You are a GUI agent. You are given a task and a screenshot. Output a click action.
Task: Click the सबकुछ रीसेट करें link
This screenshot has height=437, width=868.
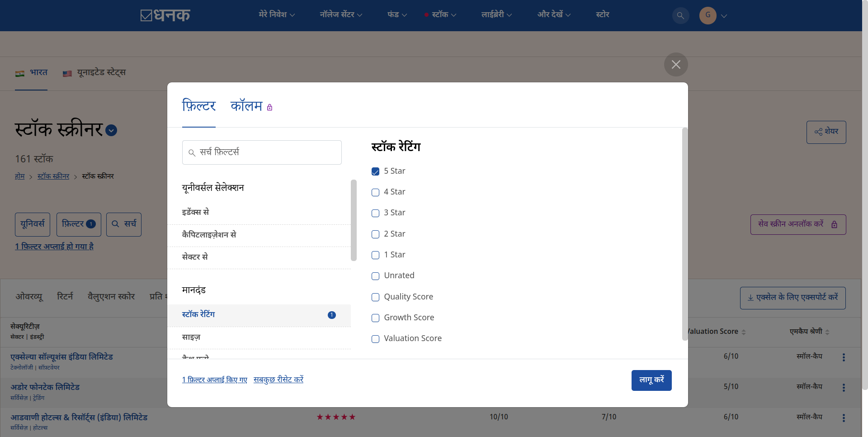278,380
